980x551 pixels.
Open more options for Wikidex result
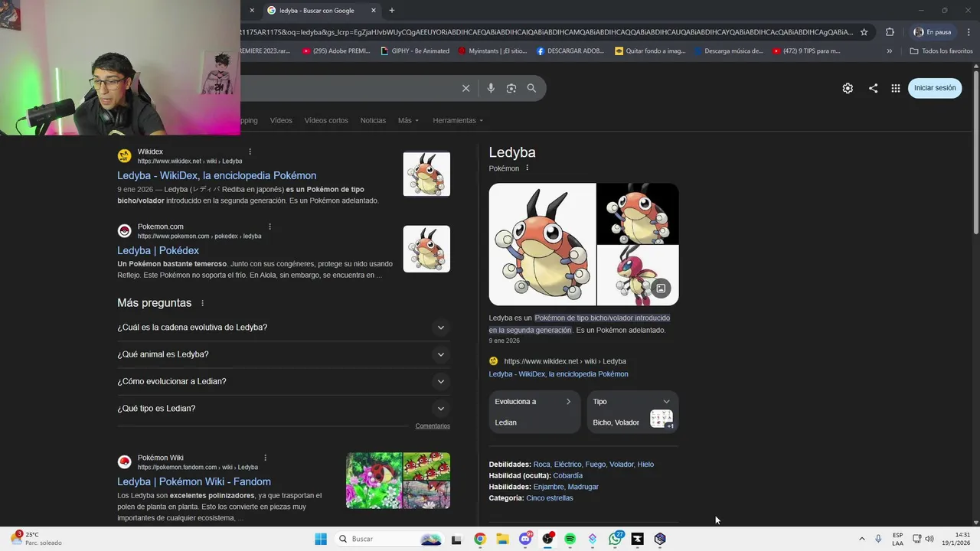(250, 152)
